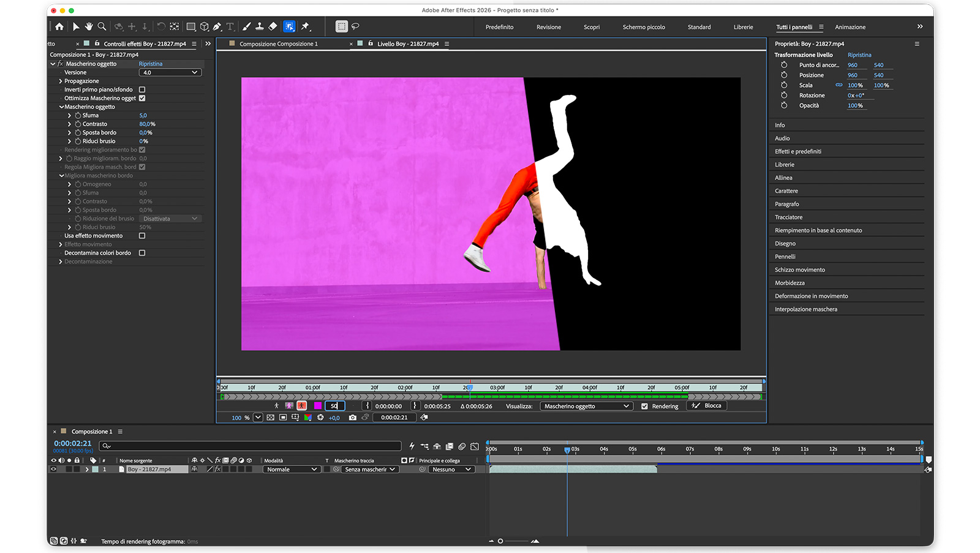Viewport: 980px width, 553px height.
Task: Select the highlighted Object Matte selection tool
Action: click(289, 26)
